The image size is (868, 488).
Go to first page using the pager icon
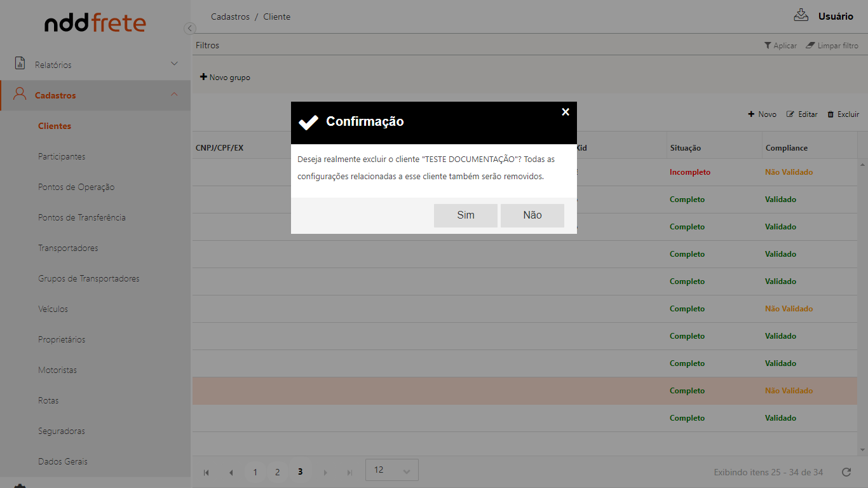207,472
